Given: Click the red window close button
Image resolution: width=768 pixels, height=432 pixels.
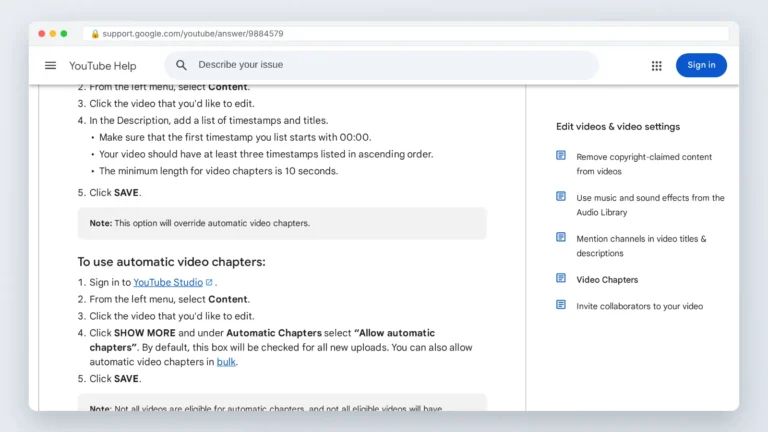Looking at the screenshot, I should tap(42, 34).
